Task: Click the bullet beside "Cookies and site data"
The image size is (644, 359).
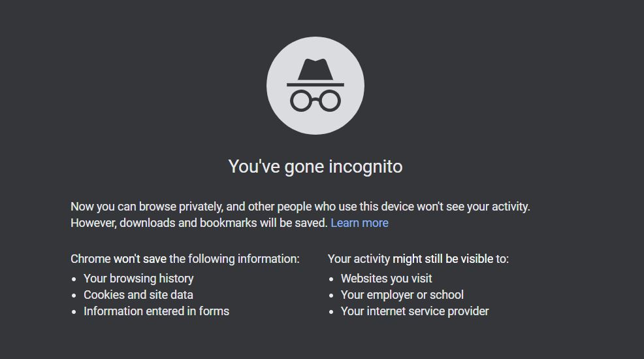Action: point(74,296)
